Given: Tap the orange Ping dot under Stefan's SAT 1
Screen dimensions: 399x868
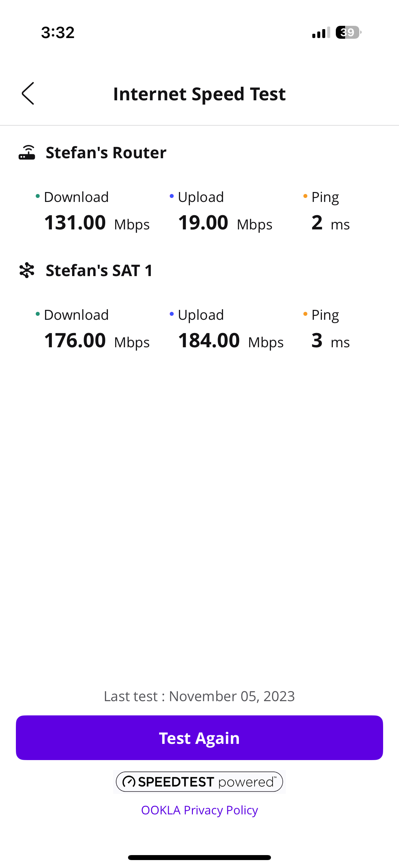Looking at the screenshot, I should click(305, 314).
